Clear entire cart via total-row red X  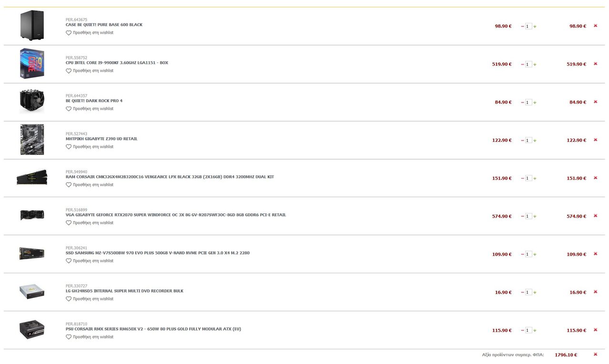click(x=595, y=354)
